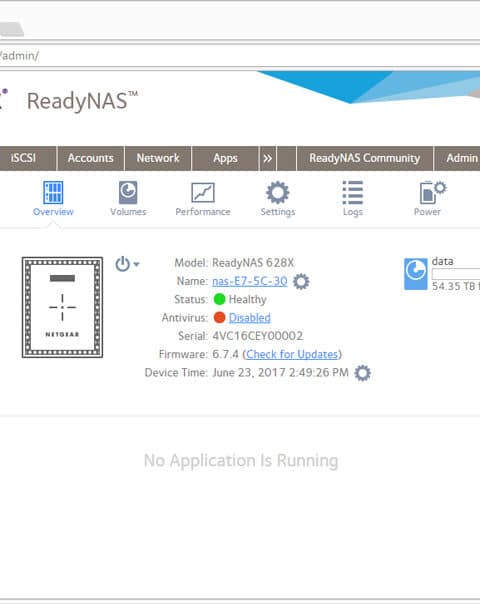The image size is (480, 604).
Task: Click the browser address bar
Action: point(240,56)
